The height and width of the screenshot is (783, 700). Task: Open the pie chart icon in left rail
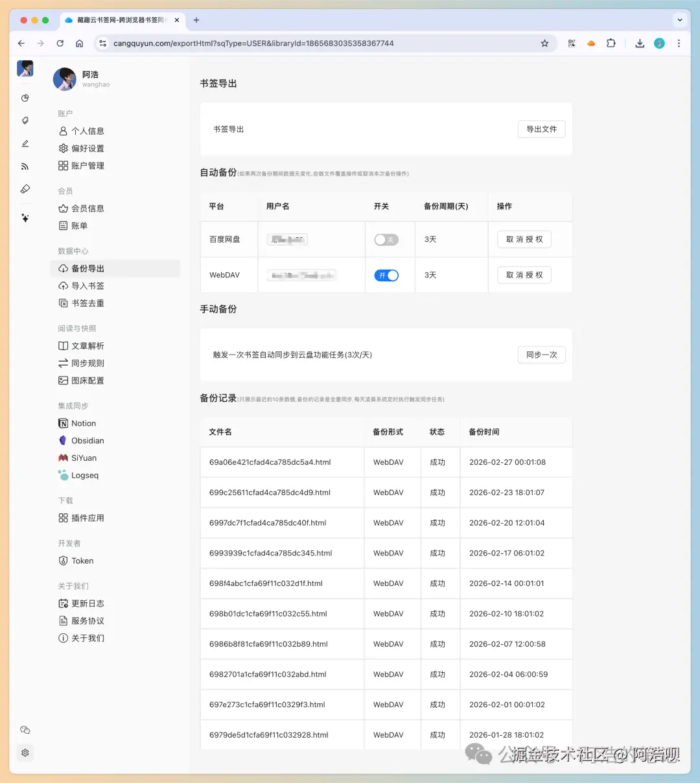click(x=25, y=99)
